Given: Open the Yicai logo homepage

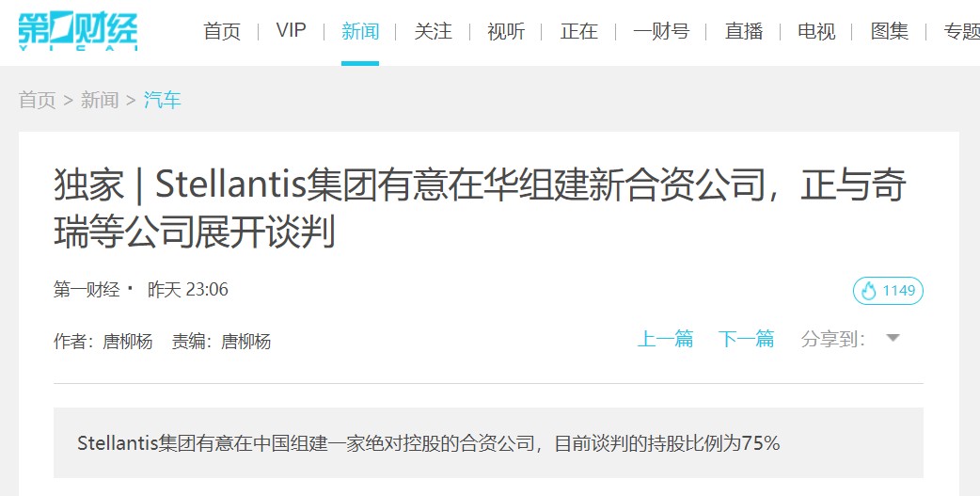Looking at the screenshot, I should pyautogui.click(x=77, y=31).
